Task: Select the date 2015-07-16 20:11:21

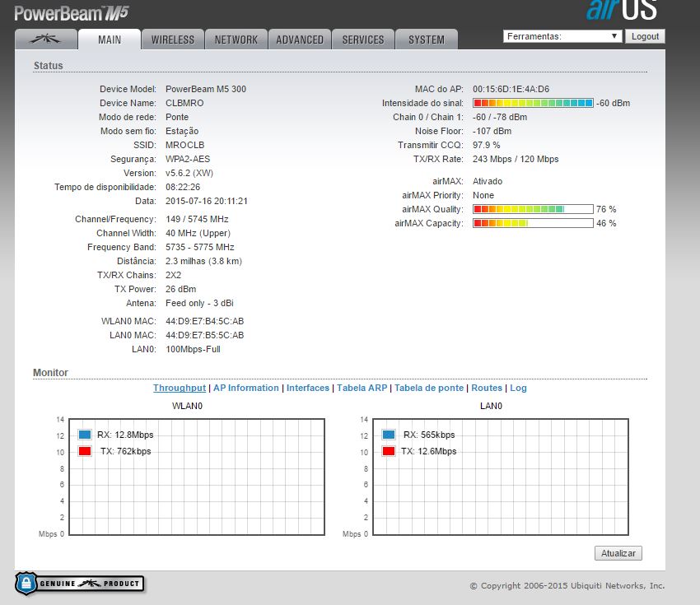Action: coord(206,201)
